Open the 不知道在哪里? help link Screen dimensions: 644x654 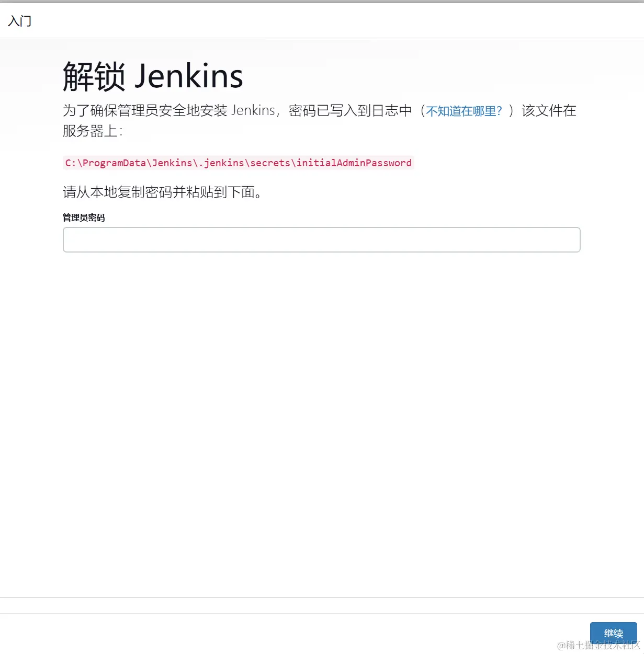[x=464, y=111]
